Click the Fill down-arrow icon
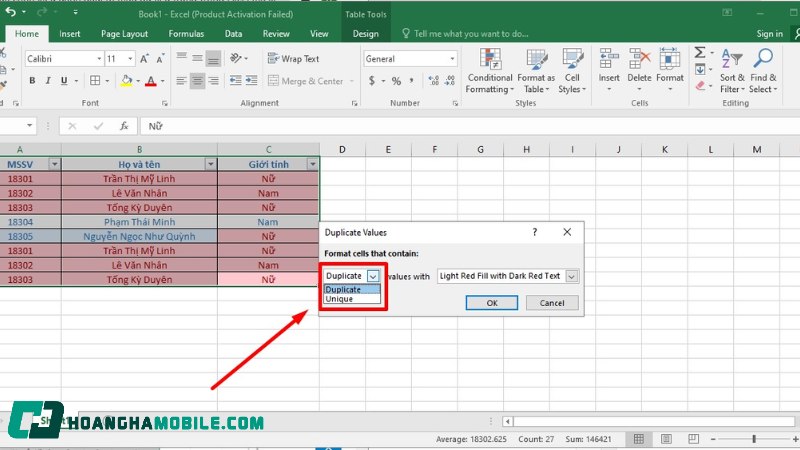The height and width of the screenshot is (450, 800). 700,69
